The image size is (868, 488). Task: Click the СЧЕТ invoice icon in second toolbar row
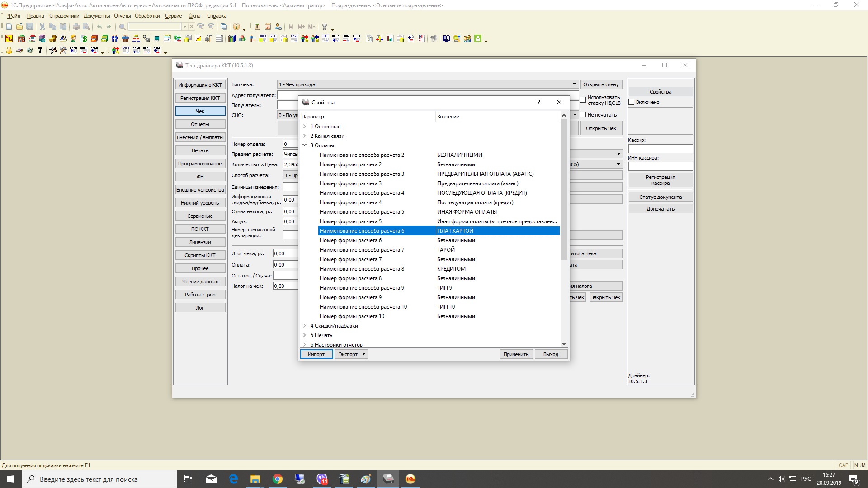coord(325,38)
